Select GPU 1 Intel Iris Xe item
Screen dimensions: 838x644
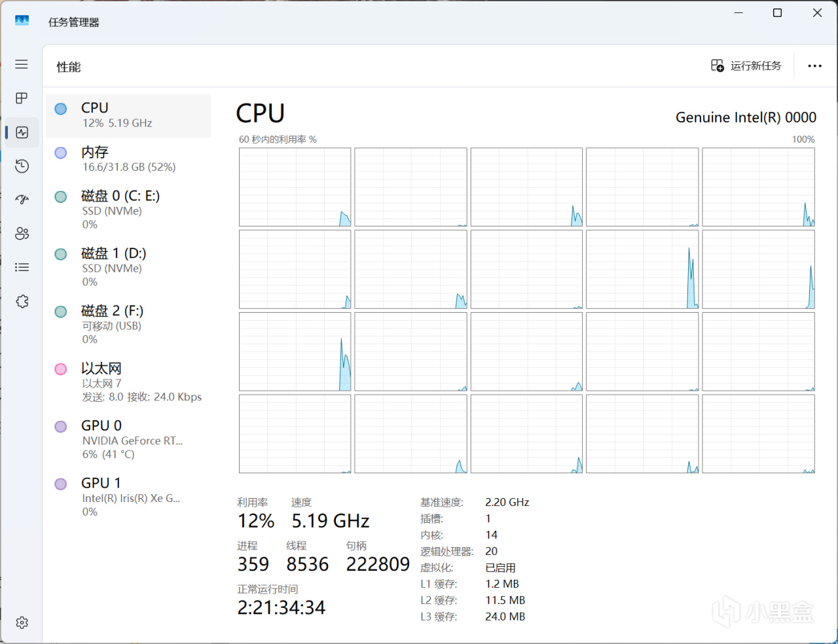128,497
